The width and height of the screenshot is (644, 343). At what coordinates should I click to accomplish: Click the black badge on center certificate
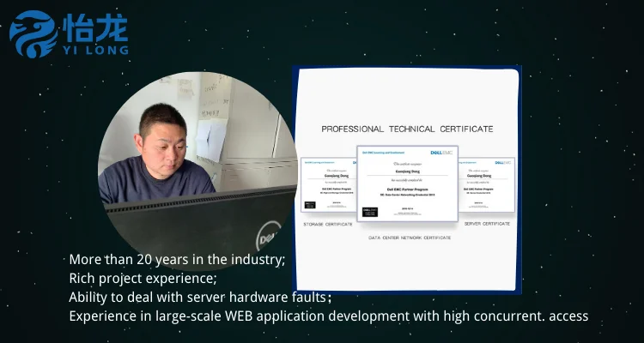(x=368, y=210)
